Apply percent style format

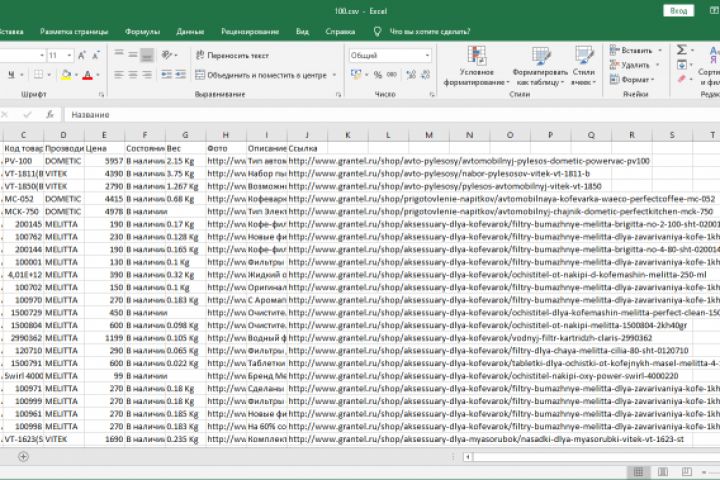tap(378, 74)
